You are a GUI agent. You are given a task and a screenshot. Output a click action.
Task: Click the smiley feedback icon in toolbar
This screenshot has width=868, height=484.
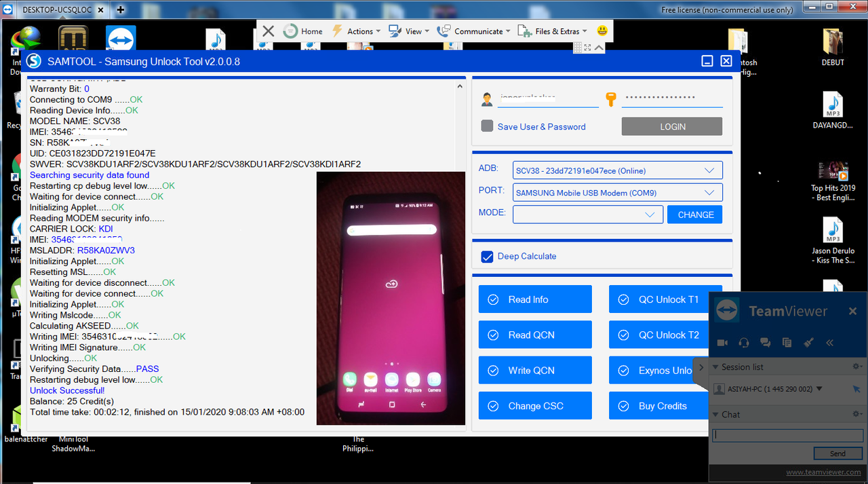click(602, 31)
